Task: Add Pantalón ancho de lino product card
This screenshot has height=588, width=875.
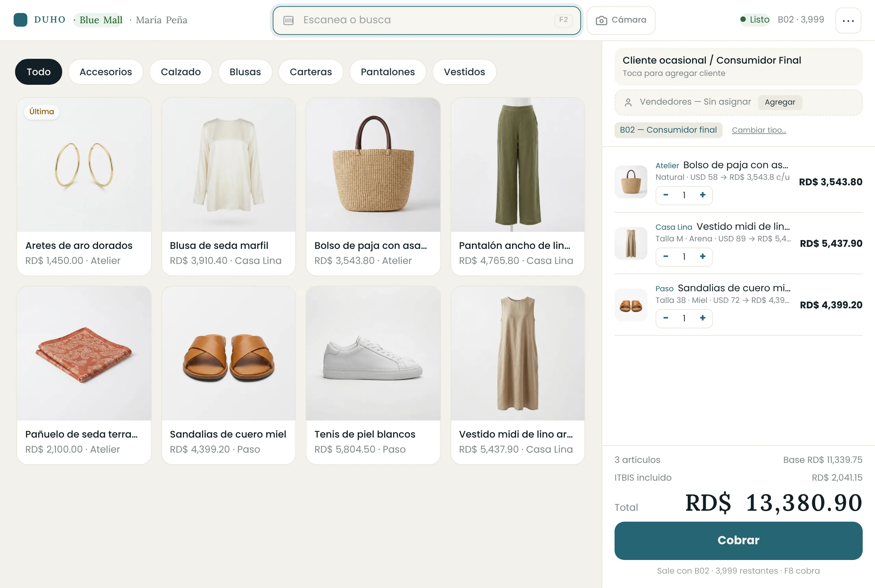Action: [x=518, y=186]
